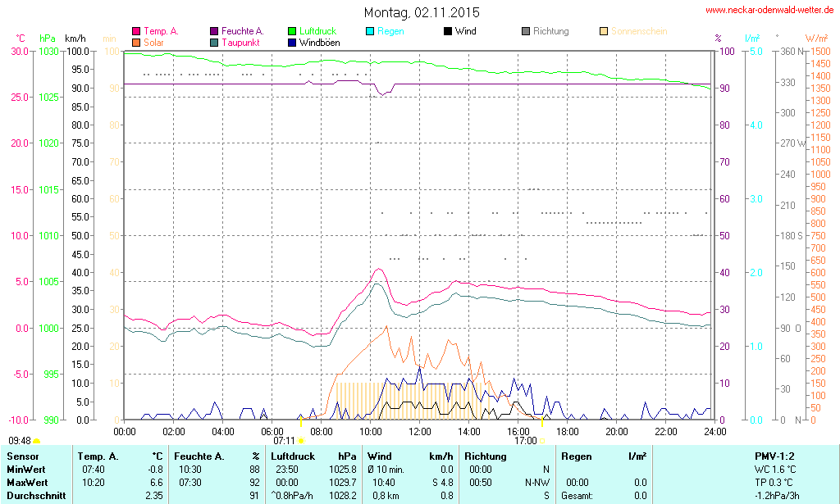
Task: Click the grey Richtung legend swatch
Action: tap(526, 31)
